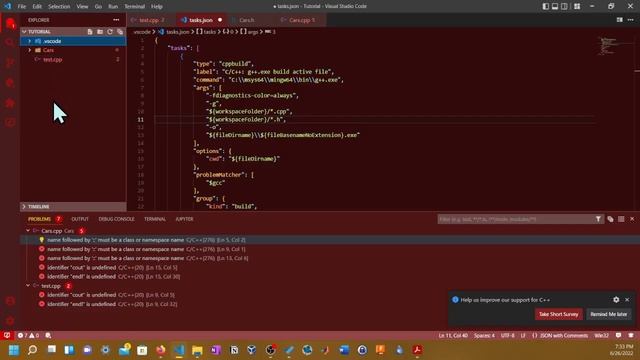640x360 pixels.
Task: Click the notifications bell in status bar
Action: click(x=631, y=336)
